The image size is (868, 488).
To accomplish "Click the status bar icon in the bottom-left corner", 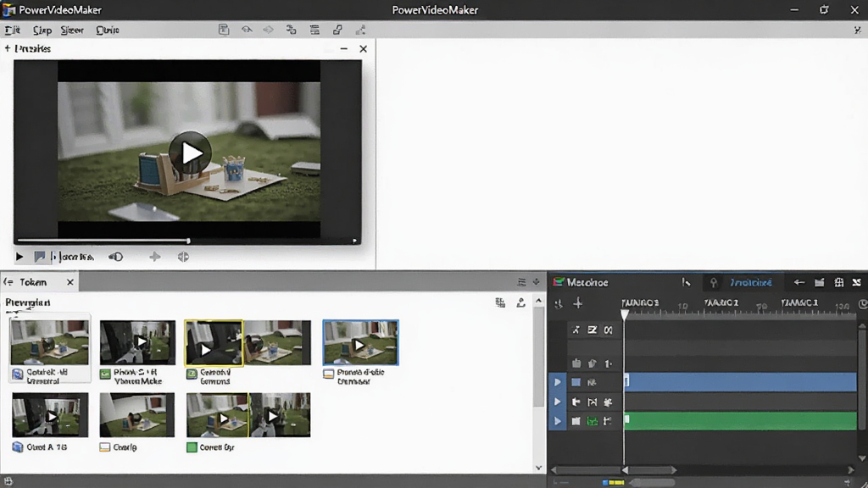I will pyautogui.click(x=8, y=481).
